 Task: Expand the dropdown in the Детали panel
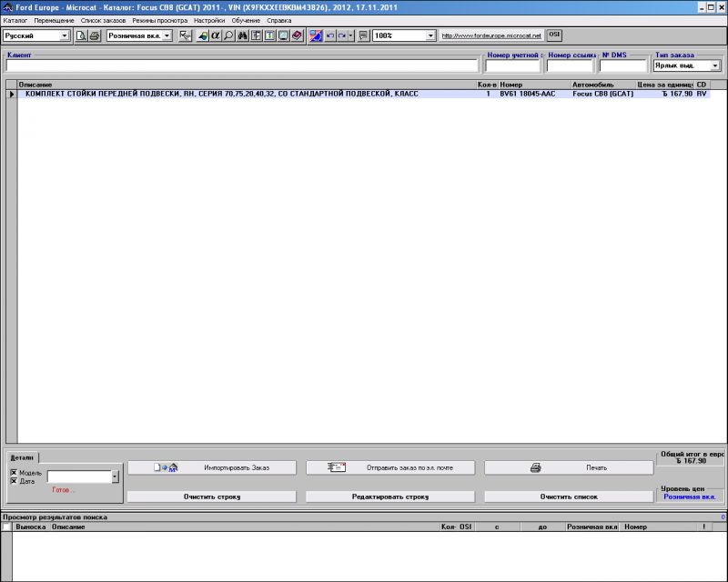click(116, 477)
